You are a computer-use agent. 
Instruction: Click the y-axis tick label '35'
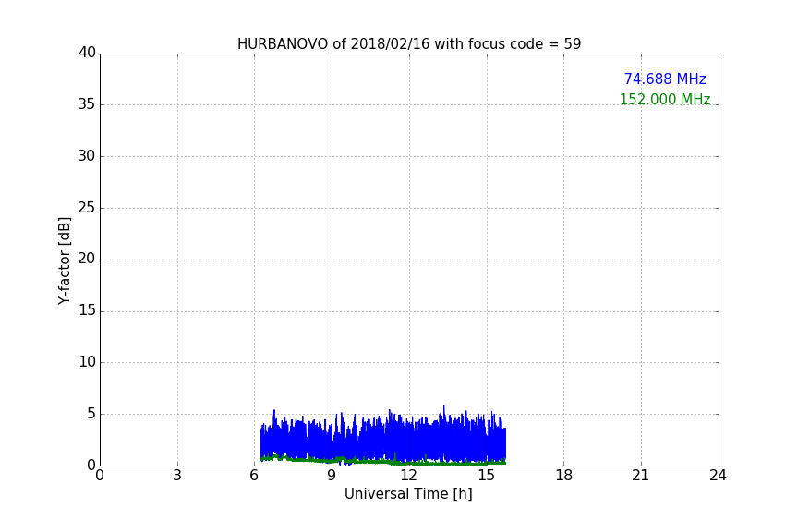pos(87,104)
